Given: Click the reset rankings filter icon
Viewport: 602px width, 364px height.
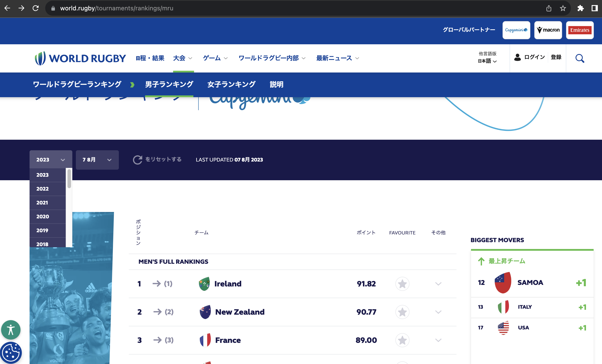Looking at the screenshot, I should tap(138, 160).
